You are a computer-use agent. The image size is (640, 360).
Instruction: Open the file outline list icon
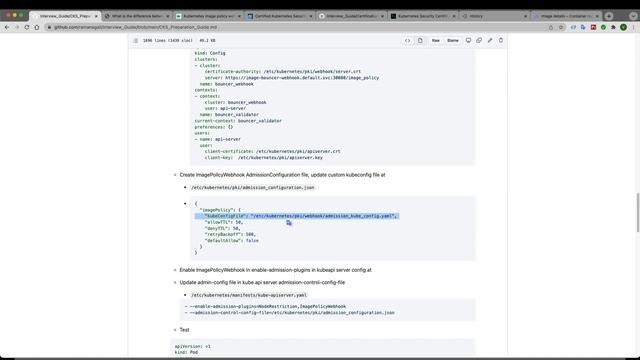(x=136, y=40)
